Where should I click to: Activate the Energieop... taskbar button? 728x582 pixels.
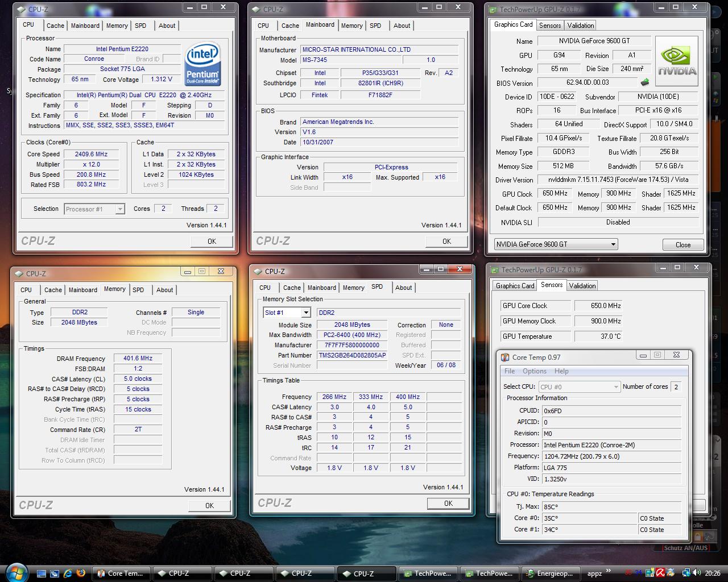pos(551,573)
